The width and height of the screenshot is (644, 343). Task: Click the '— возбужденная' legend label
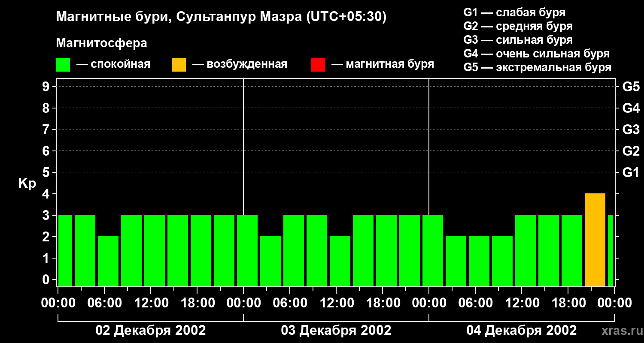(x=240, y=65)
